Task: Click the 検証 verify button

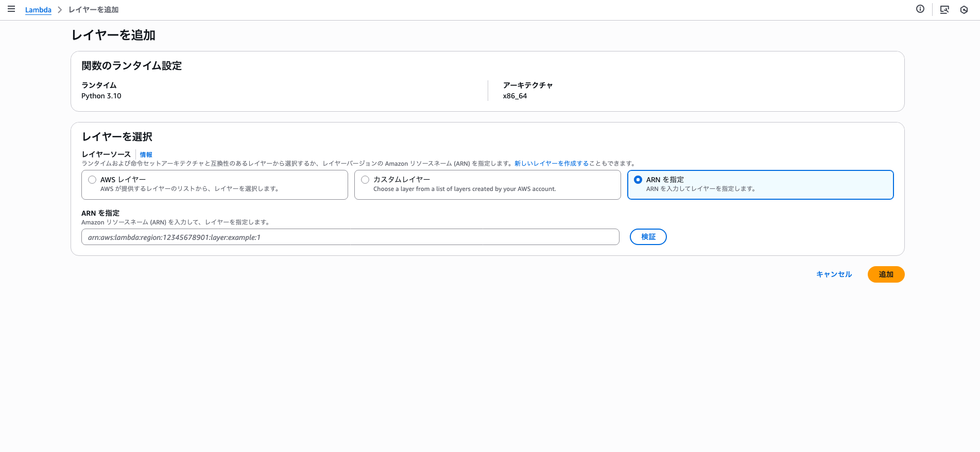Action: (648, 237)
